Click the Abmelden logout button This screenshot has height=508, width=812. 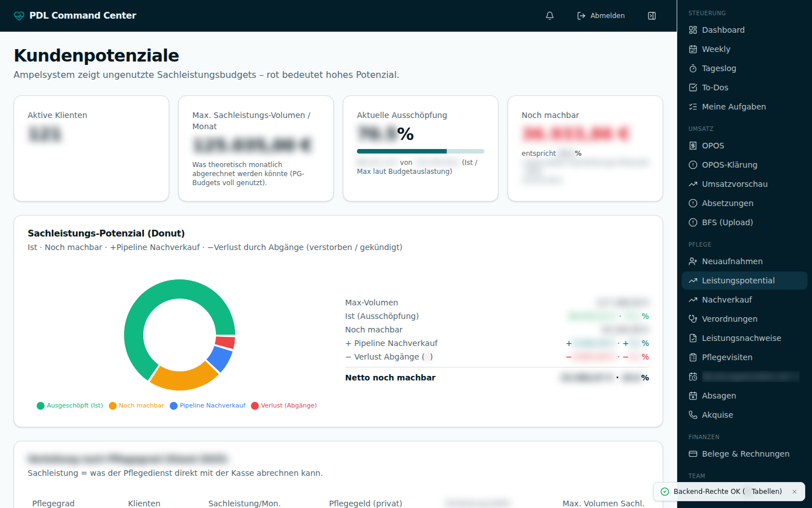coord(601,16)
